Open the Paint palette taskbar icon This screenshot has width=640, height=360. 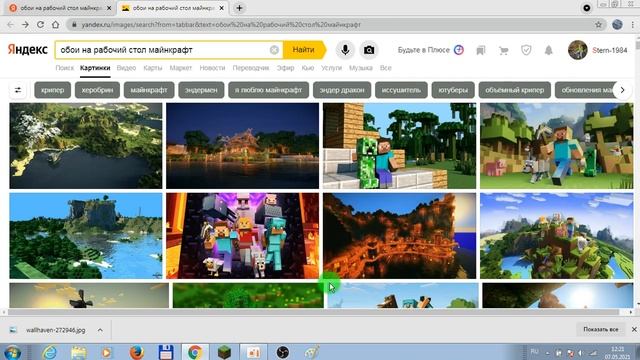[x=311, y=352]
